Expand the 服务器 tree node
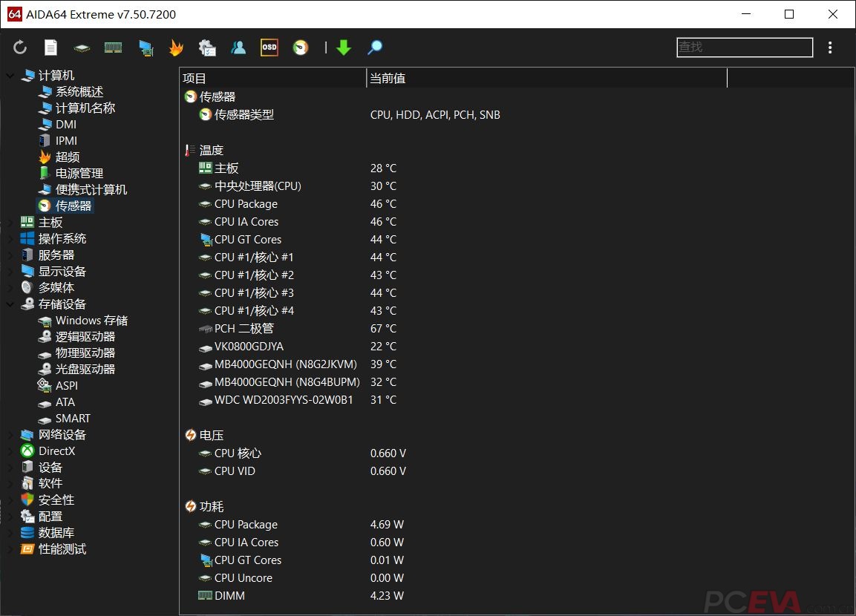This screenshot has width=856, height=616. pos(10,255)
